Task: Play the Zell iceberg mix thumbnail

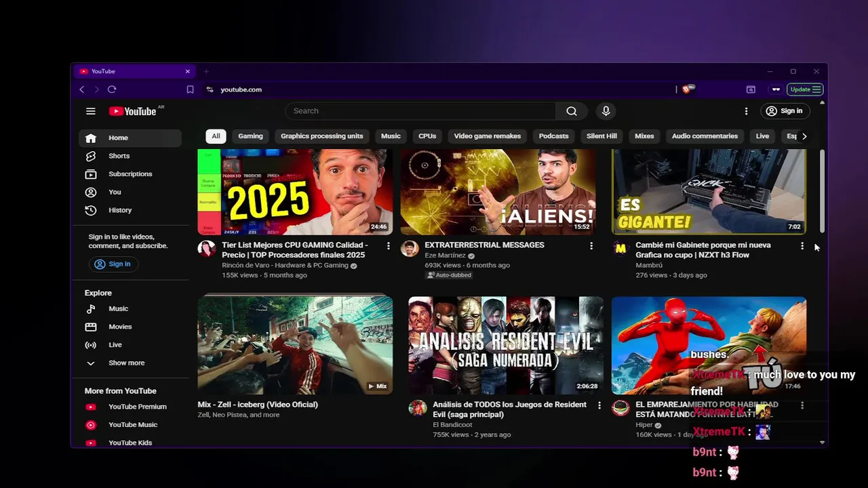Action: [295, 345]
